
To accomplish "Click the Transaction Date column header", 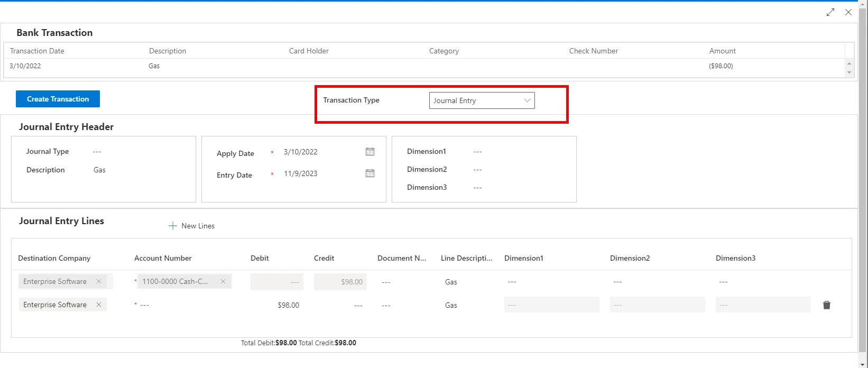I will coord(37,51).
